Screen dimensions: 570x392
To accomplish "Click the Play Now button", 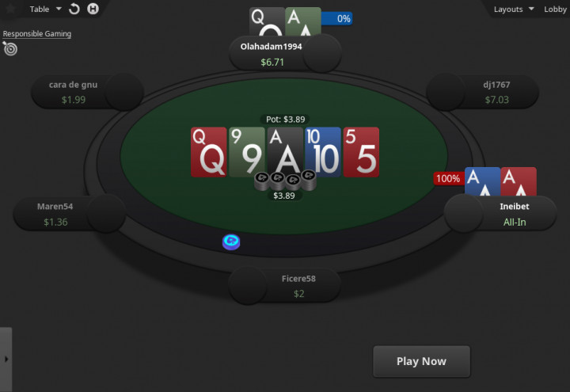I will [x=421, y=361].
